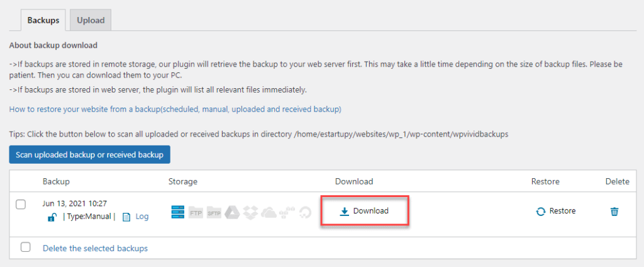644x267 pixels.
Task: Open the Log document icon
Action: click(126, 217)
